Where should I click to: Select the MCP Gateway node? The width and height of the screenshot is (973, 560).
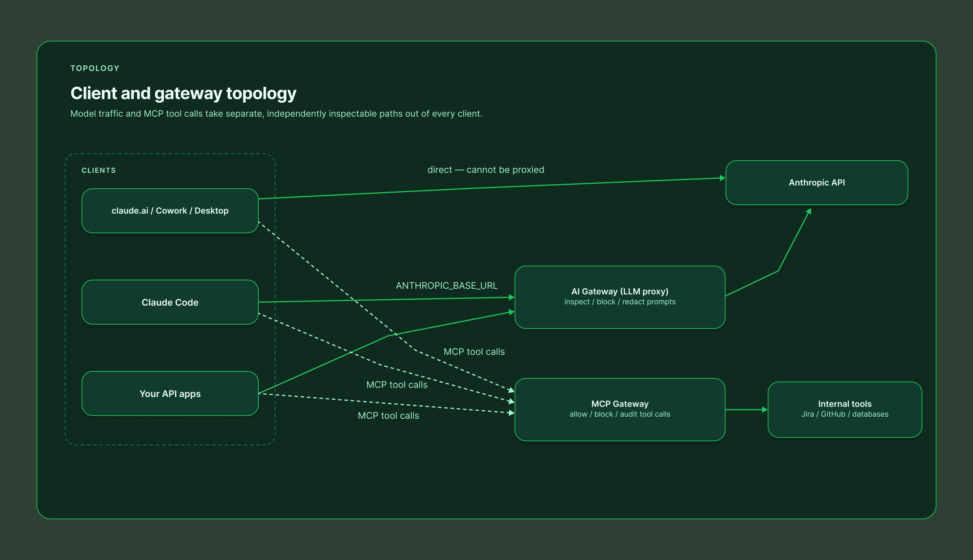coord(620,410)
